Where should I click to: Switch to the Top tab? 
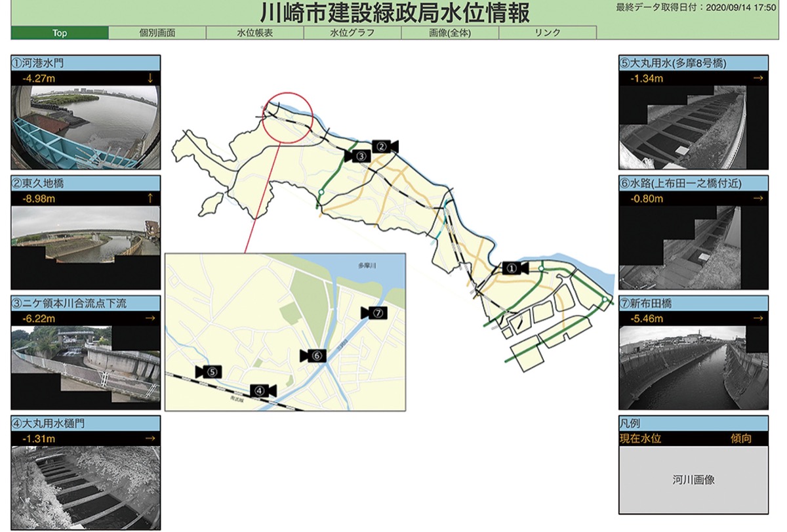[60, 33]
